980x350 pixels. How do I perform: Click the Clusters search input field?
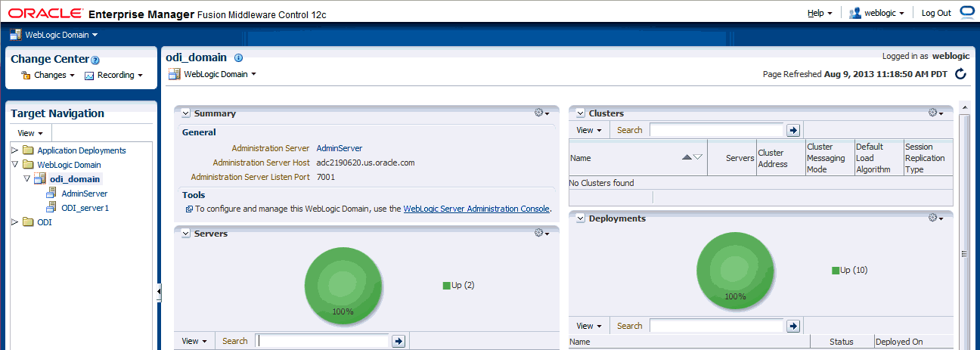(717, 130)
